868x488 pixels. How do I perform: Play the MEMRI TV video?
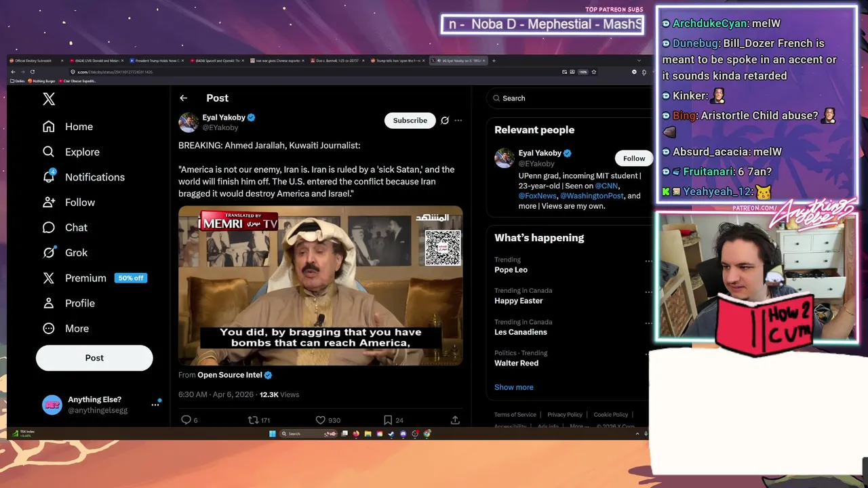pos(320,286)
